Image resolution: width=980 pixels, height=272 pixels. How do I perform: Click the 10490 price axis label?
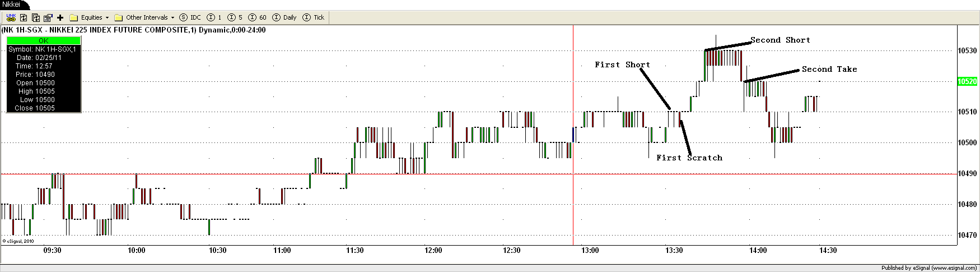pyautogui.click(x=967, y=174)
